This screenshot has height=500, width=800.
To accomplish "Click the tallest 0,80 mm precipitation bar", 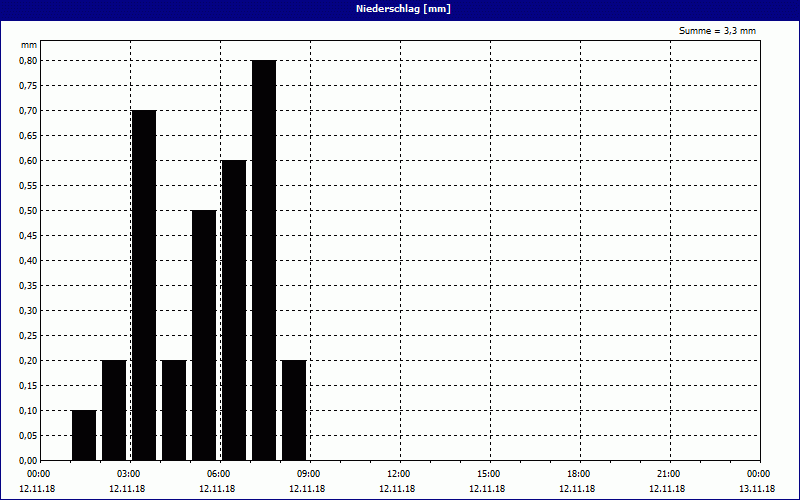I will click(x=264, y=260).
